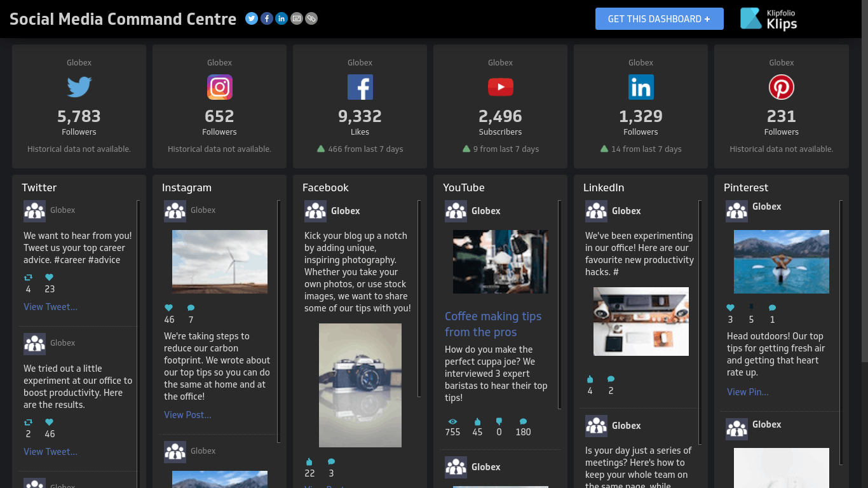This screenshot has height=488, width=868.
Task: Click comment icon on Pinterest kayak pin
Action: pos(772,308)
